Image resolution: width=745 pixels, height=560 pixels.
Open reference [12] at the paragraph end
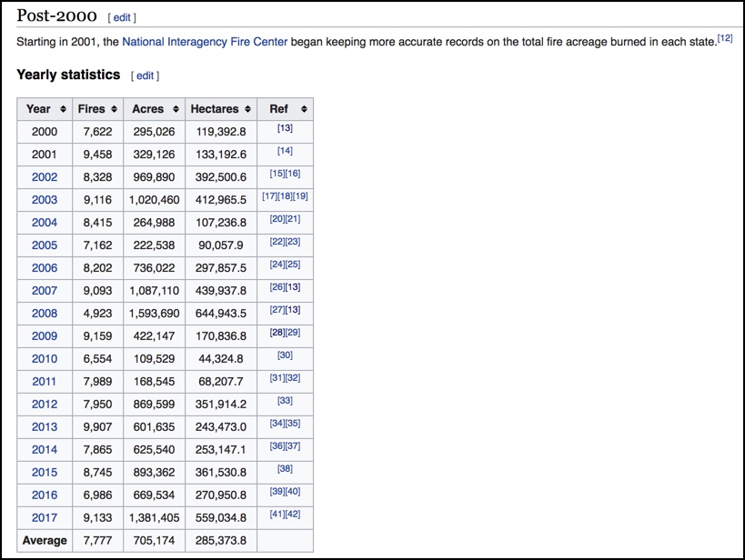722,37
